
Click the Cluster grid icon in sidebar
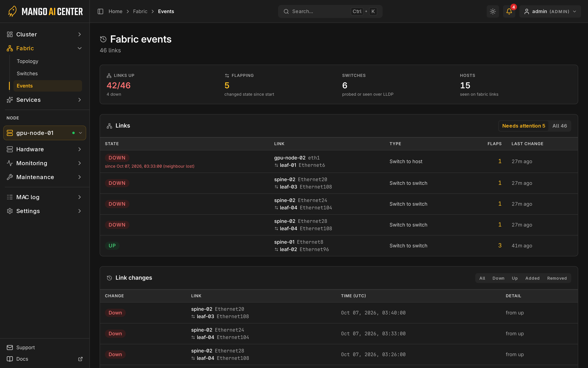coord(10,34)
